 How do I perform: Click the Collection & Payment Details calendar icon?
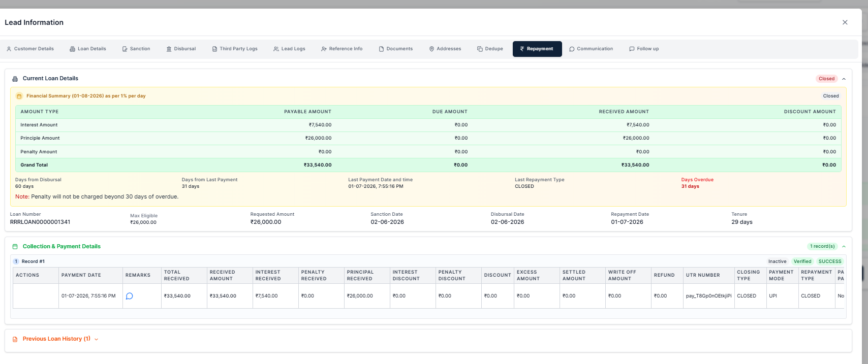(15, 247)
